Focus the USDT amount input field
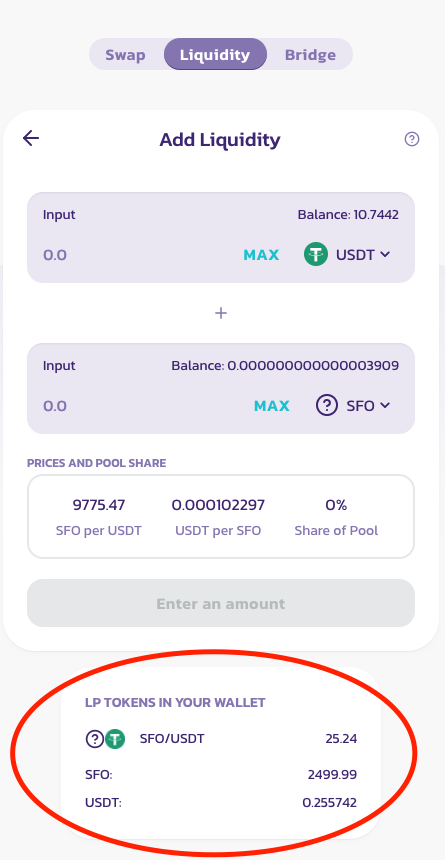 click(x=137, y=255)
